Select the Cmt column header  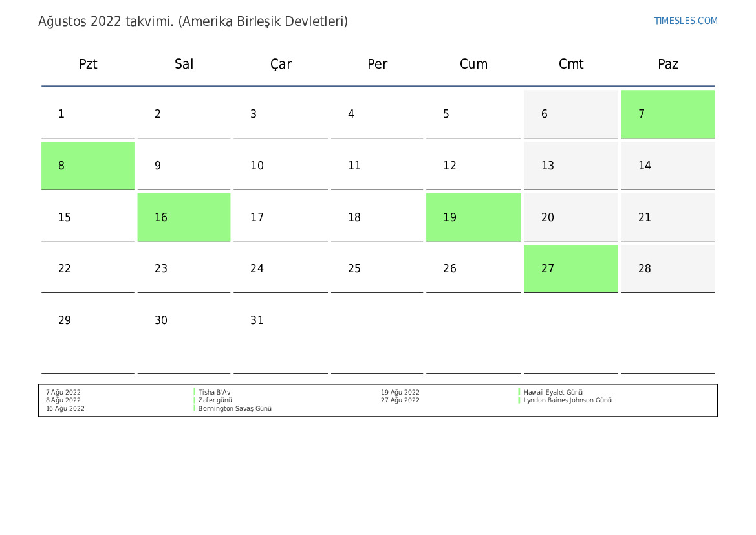(570, 64)
